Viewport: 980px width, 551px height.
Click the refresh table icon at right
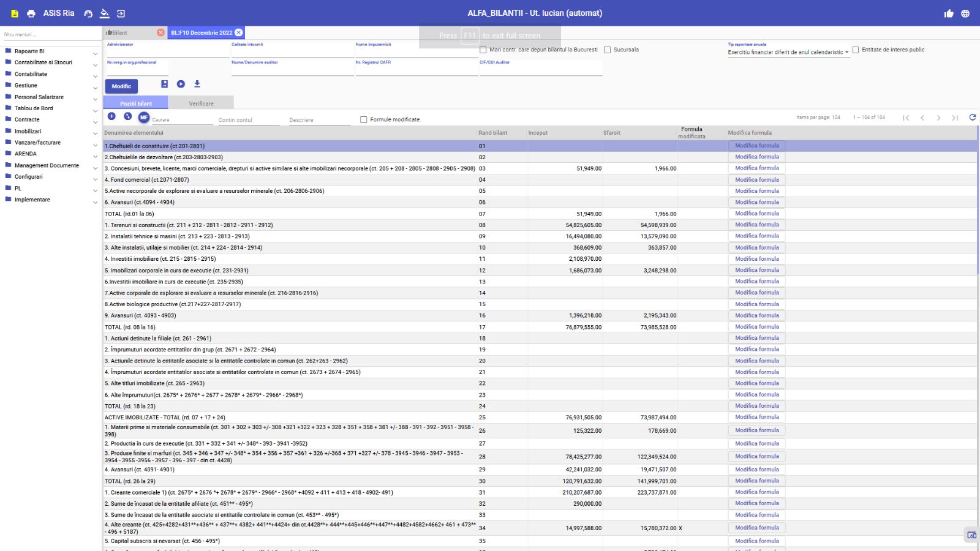(x=972, y=117)
